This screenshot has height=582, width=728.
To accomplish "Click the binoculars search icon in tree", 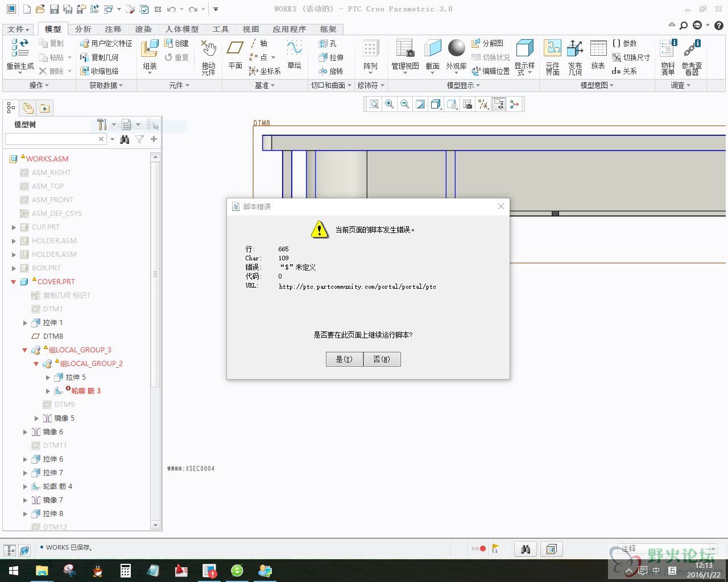I will pyautogui.click(x=125, y=139).
